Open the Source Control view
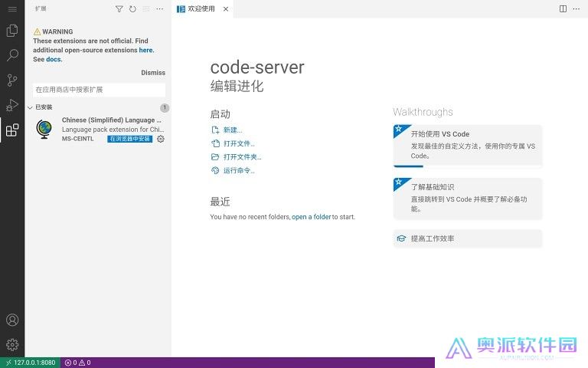The image size is (588, 368). (12, 80)
